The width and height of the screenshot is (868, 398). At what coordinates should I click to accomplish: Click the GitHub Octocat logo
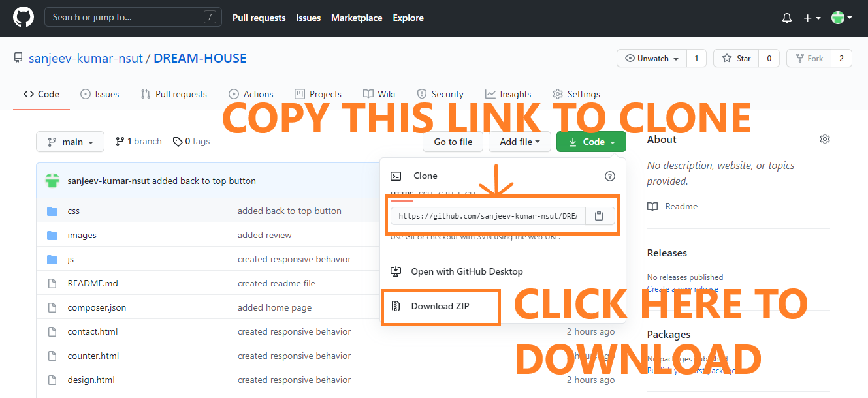[23, 18]
